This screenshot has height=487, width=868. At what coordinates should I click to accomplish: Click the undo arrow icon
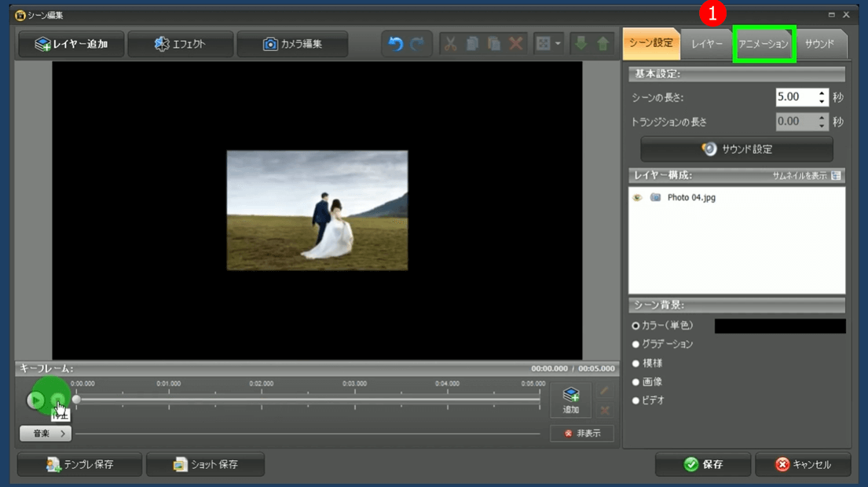click(x=396, y=44)
